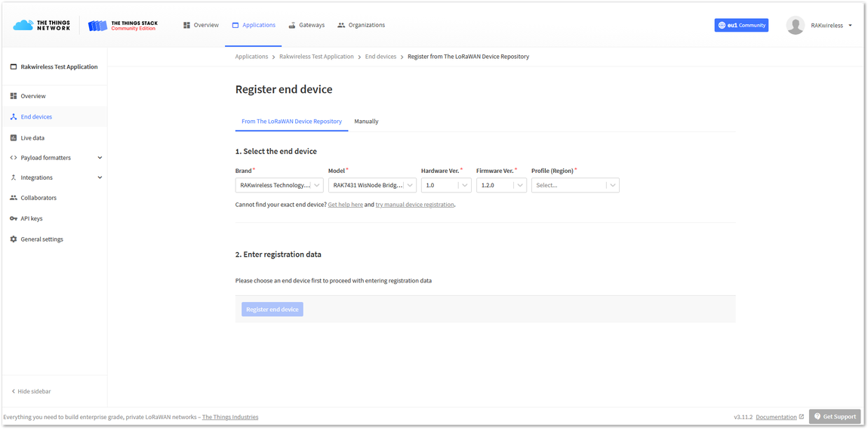Open the Brand dropdown
Viewport: 868px width, 429px height.
pos(279,185)
